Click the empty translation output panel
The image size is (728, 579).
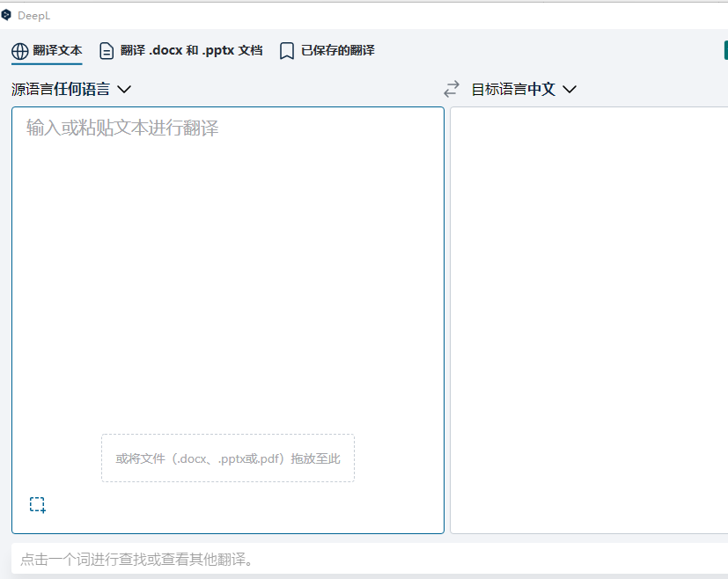click(x=588, y=317)
